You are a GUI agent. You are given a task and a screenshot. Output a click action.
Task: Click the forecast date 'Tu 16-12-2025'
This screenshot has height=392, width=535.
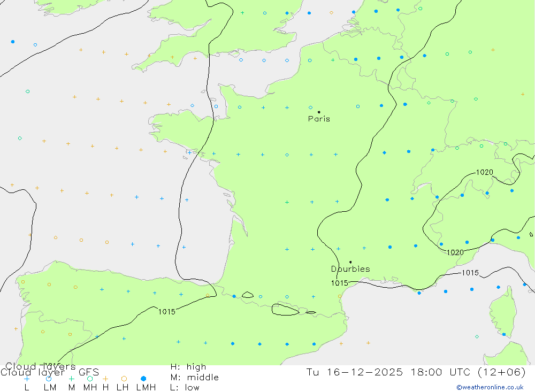355,372
